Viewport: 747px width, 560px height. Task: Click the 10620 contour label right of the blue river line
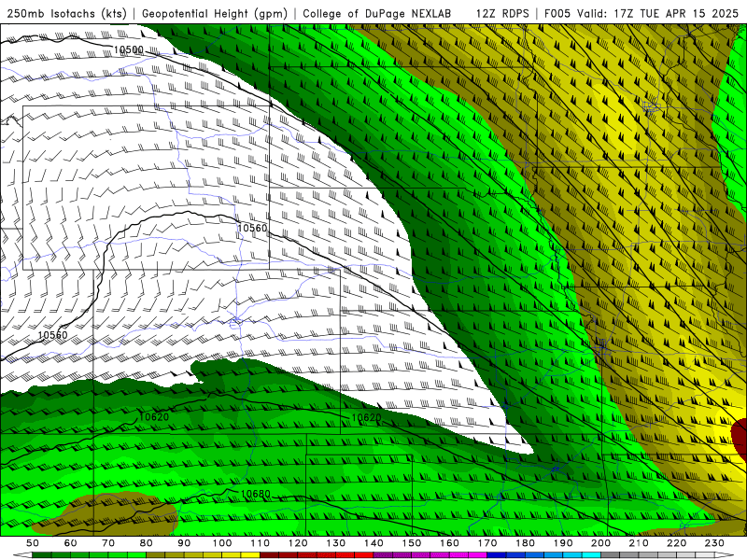(x=366, y=417)
